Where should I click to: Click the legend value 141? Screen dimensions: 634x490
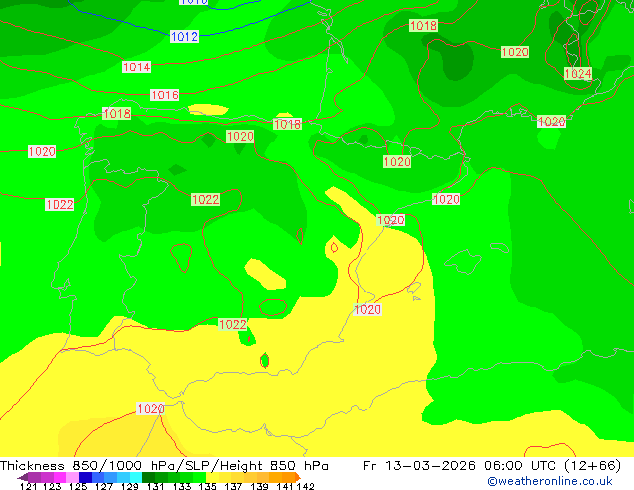pyautogui.click(x=285, y=486)
